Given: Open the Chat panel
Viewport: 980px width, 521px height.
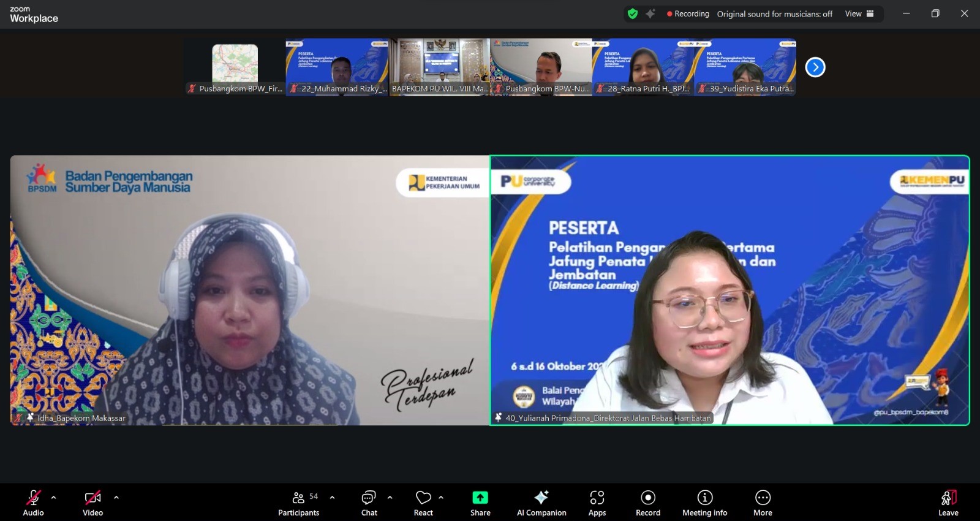Looking at the screenshot, I should click(369, 503).
